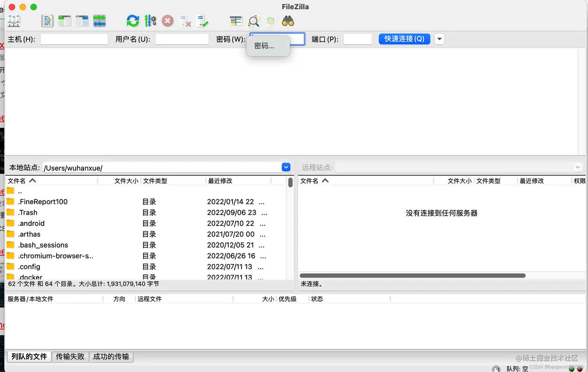Click the 方向 queue column header

(119, 299)
